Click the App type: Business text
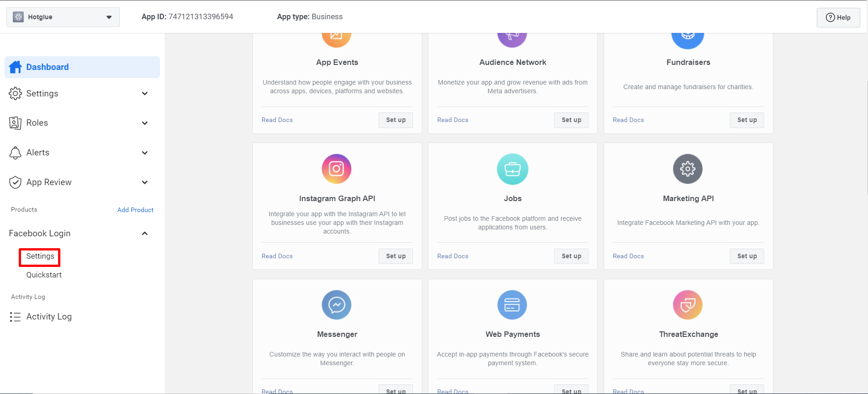The width and height of the screenshot is (868, 394). point(310,17)
